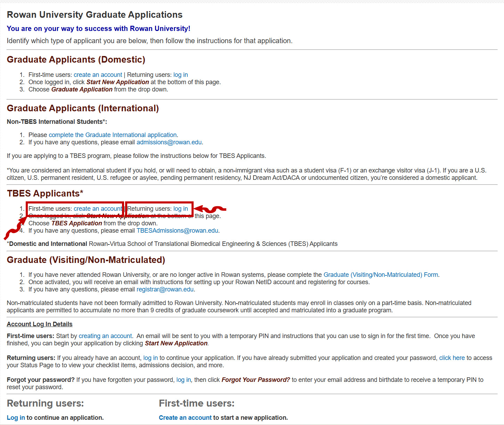Click 'Choose Graduate Application from the drop down' step
504x425 pixels.
98,89
